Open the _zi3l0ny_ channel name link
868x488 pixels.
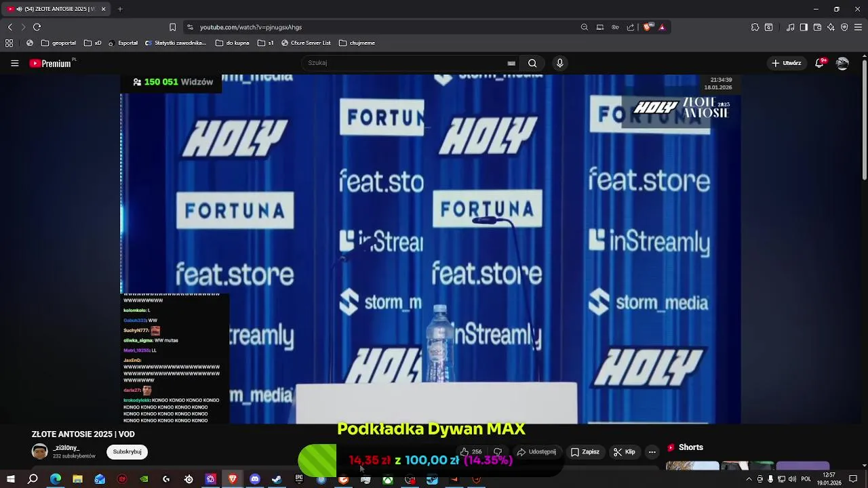click(66, 448)
